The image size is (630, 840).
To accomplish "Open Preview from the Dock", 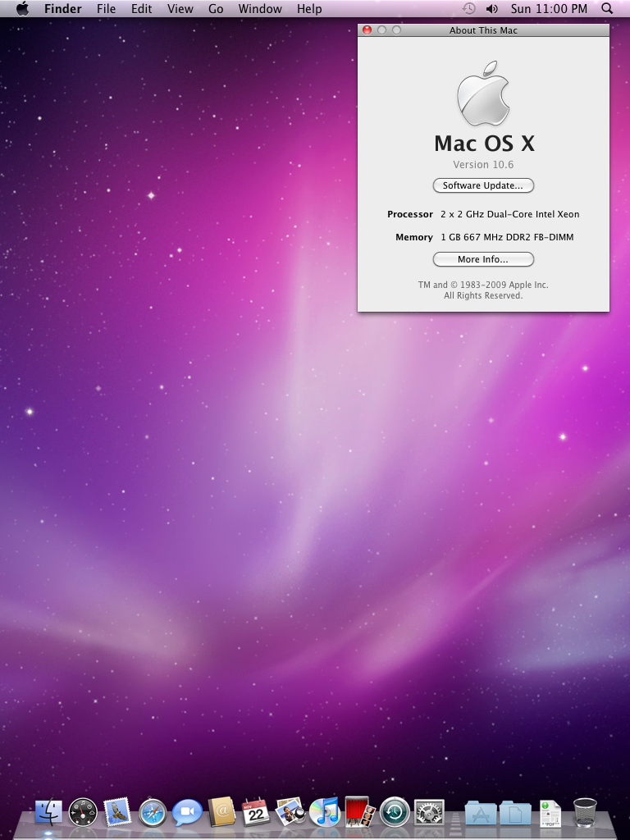I will tap(290, 812).
